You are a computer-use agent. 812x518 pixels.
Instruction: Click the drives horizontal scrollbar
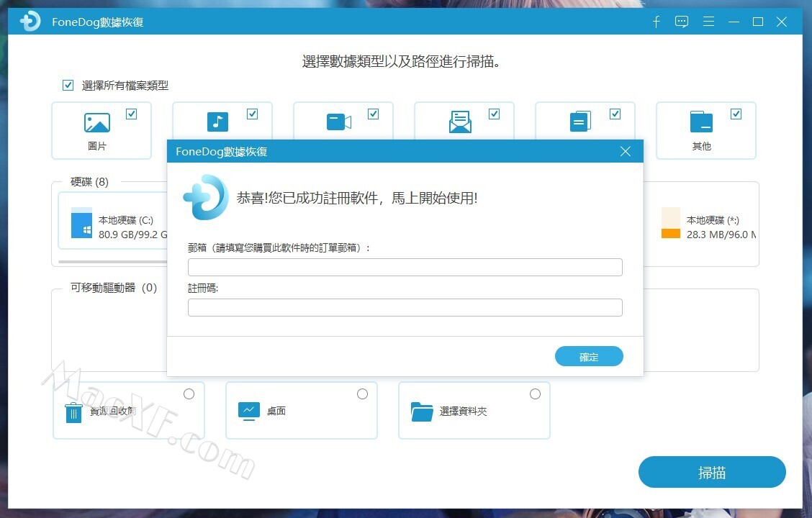coord(113,262)
